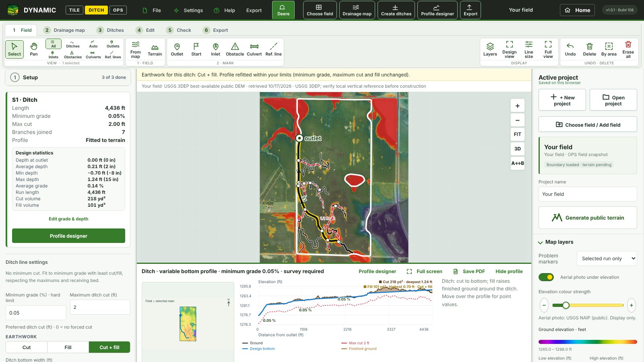
Task: Select the Obstacle warning tool
Action: (x=235, y=49)
